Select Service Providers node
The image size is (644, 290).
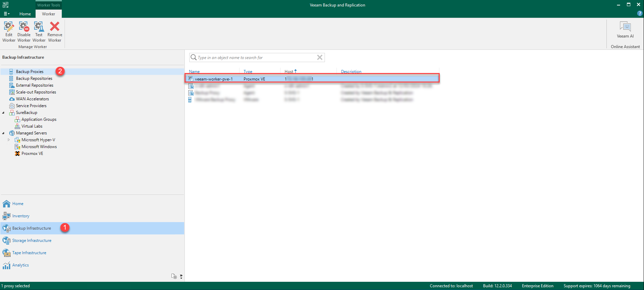point(31,106)
